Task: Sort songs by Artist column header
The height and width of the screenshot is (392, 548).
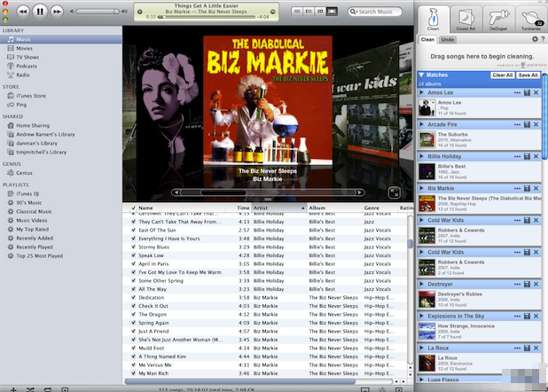Action: (279, 208)
